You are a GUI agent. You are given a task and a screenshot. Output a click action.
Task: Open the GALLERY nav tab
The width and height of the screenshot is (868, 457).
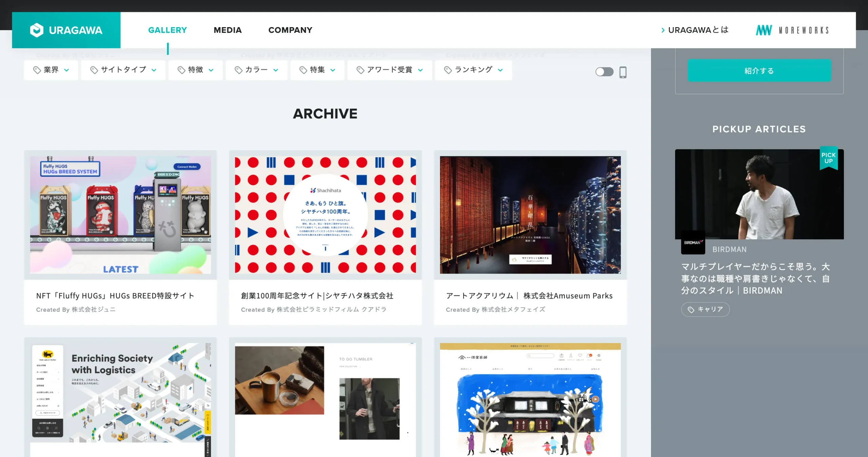pyautogui.click(x=167, y=30)
